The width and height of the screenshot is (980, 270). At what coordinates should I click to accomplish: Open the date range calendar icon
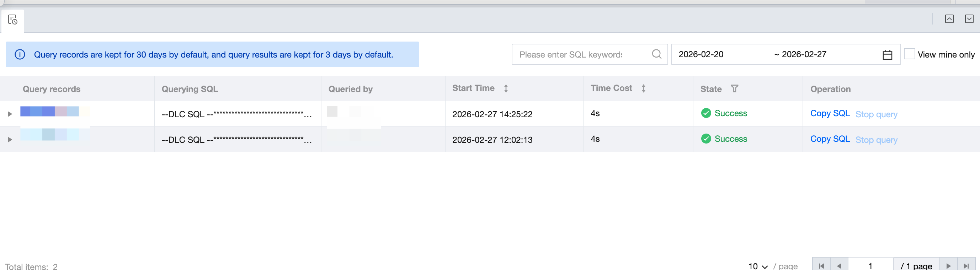coord(887,55)
